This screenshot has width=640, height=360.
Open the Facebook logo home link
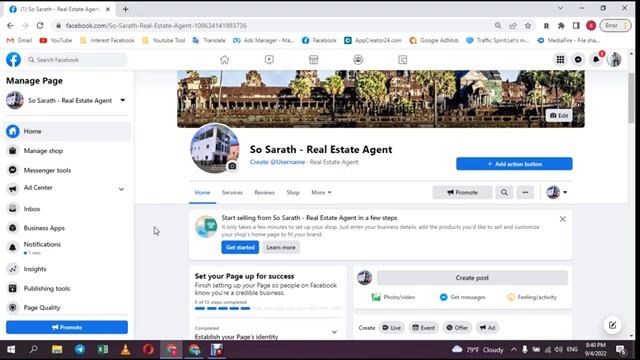click(13, 60)
